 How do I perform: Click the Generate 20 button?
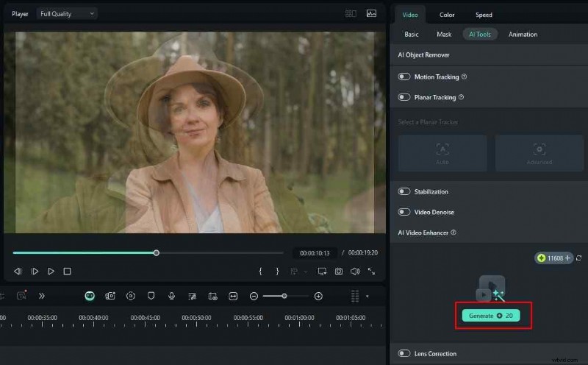[490, 315]
